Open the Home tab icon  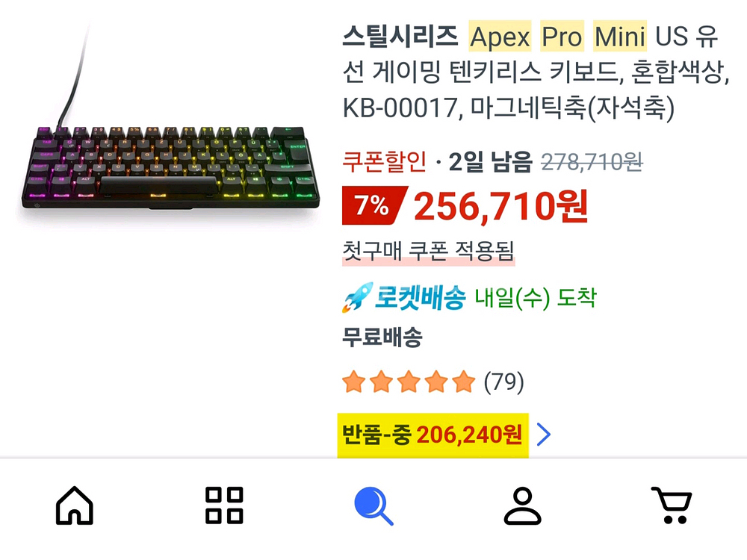(74, 505)
